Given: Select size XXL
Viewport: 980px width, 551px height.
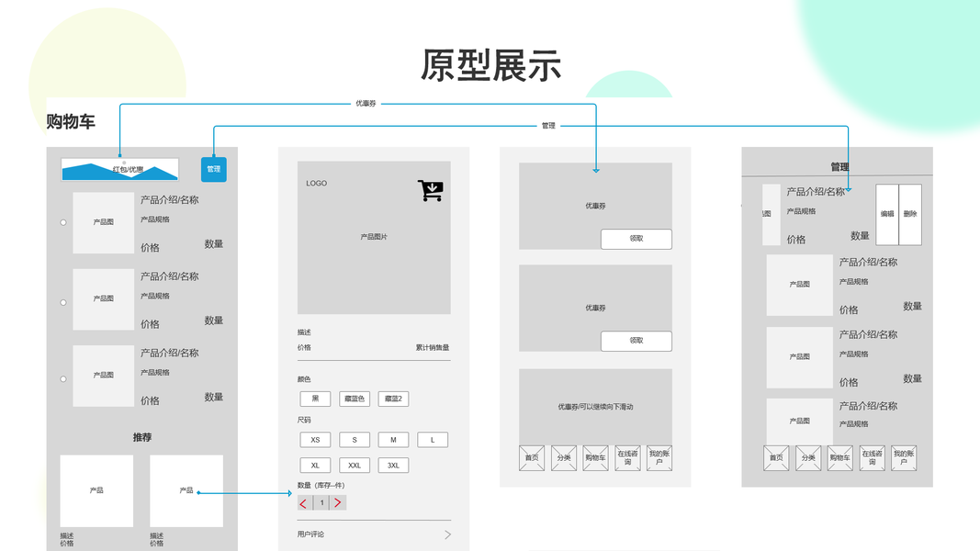Looking at the screenshot, I should click(355, 466).
